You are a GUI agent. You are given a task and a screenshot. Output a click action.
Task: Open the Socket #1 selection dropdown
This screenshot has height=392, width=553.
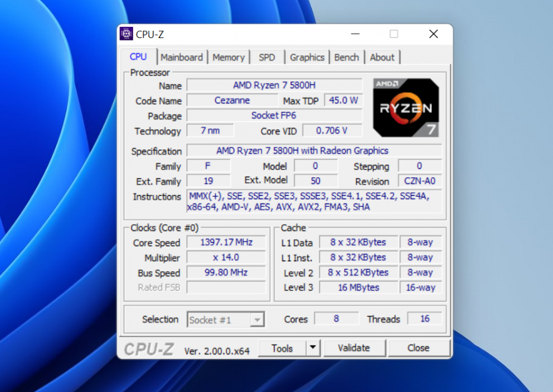pyautogui.click(x=226, y=319)
